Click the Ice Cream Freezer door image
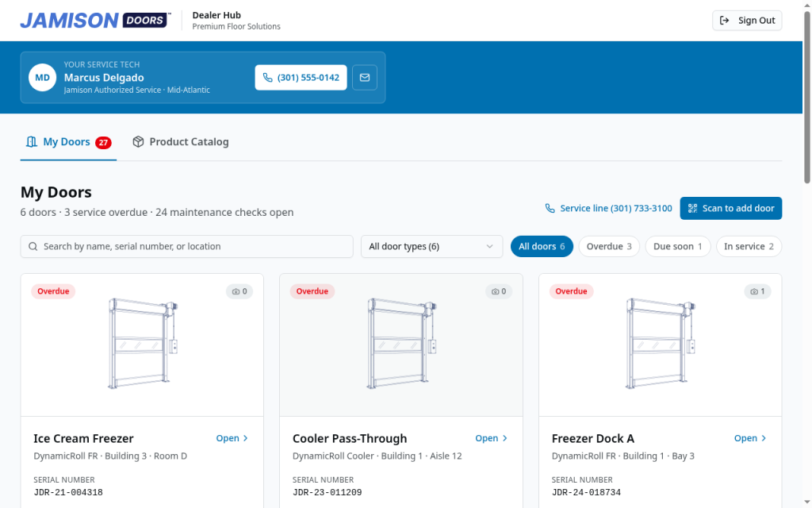Screen dimensions: 812x508 click(x=142, y=344)
